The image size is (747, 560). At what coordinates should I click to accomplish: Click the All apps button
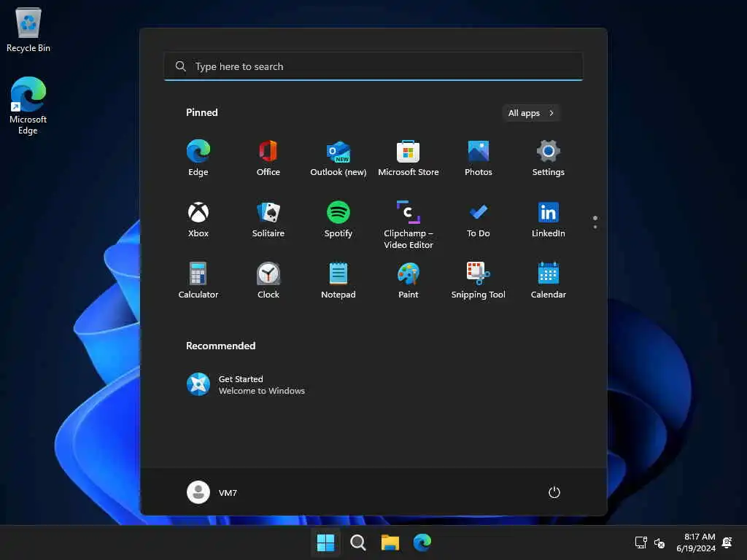[531, 113]
